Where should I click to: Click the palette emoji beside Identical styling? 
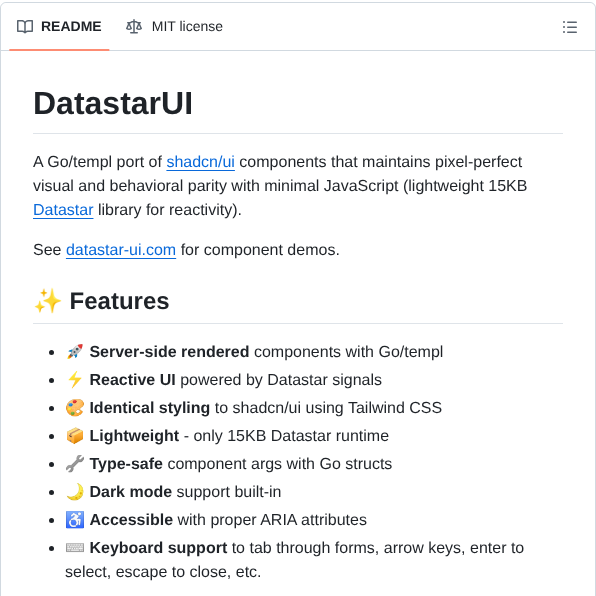(x=75, y=408)
